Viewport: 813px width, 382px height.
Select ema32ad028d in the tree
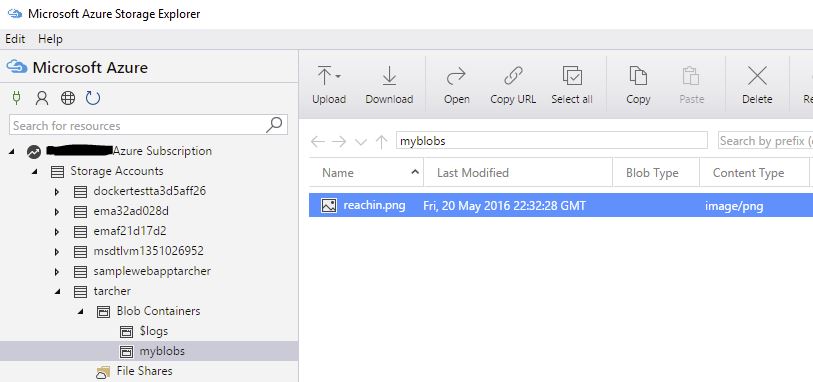[131, 211]
